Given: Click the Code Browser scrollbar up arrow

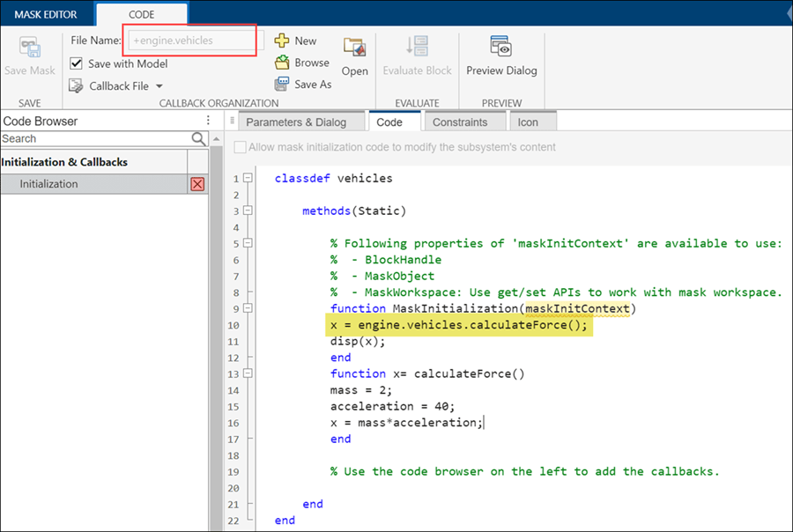Looking at the screenshot, I should pyautogui.click(x=217, y=138).
